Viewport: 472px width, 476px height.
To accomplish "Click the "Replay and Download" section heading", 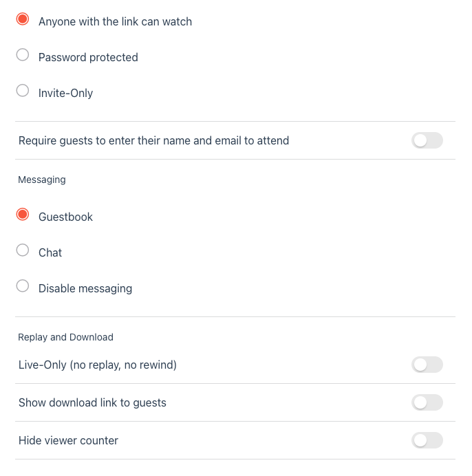I will coord(65,337).
